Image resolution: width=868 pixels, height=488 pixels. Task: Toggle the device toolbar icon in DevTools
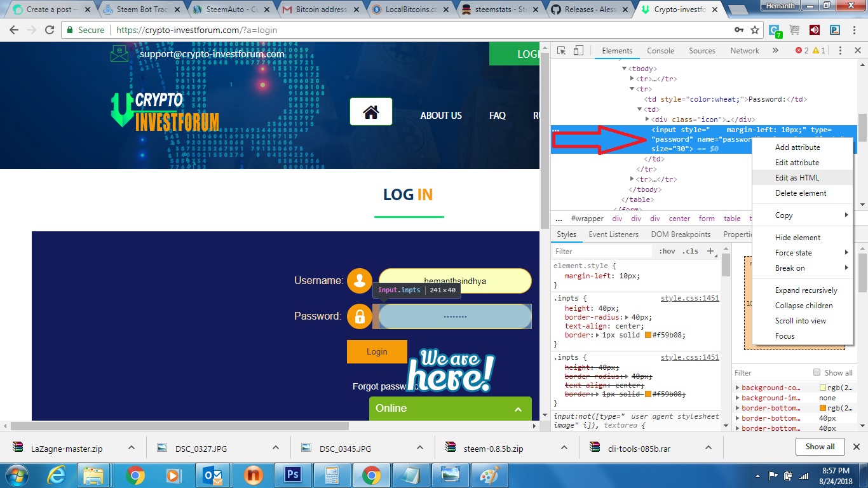pyautogui.click(x=578, y=51)
